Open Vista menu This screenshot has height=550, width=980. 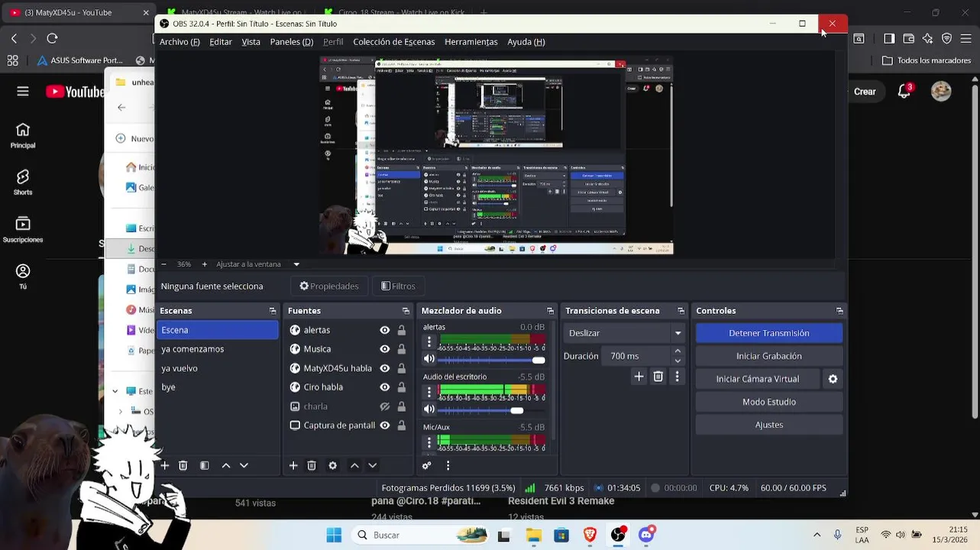251,42
